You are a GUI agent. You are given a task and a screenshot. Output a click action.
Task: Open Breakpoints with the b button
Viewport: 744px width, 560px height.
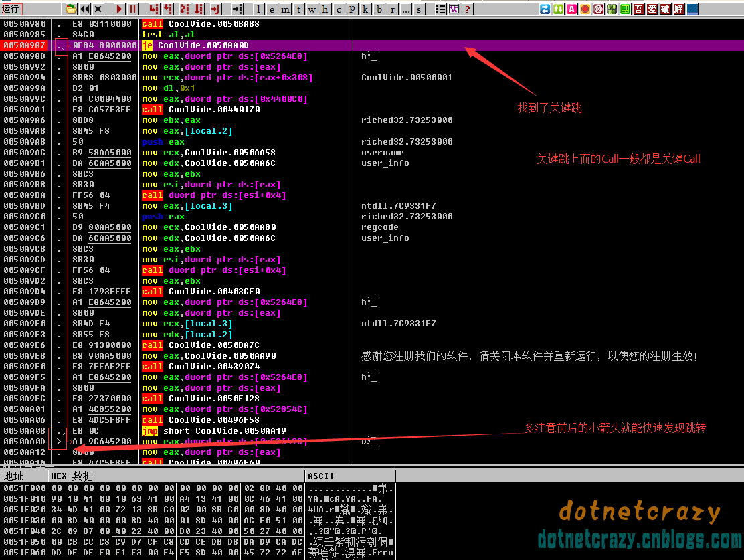pos(379,9)
